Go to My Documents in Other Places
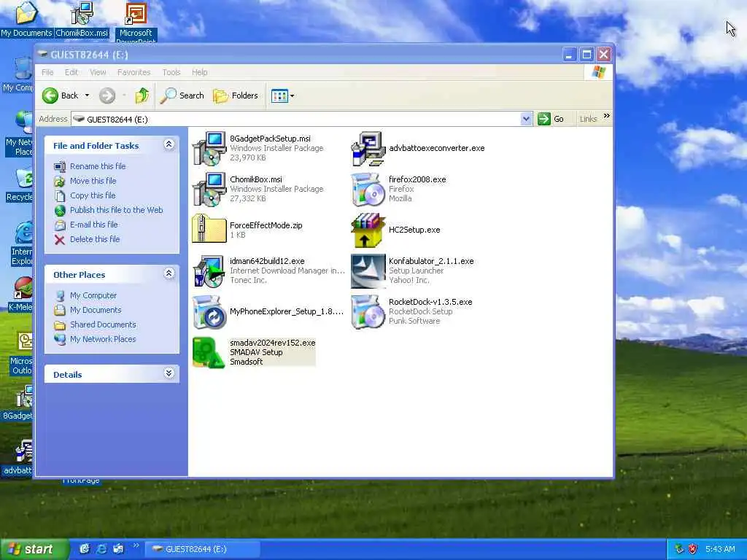747x560 pixels. (96, 310)
